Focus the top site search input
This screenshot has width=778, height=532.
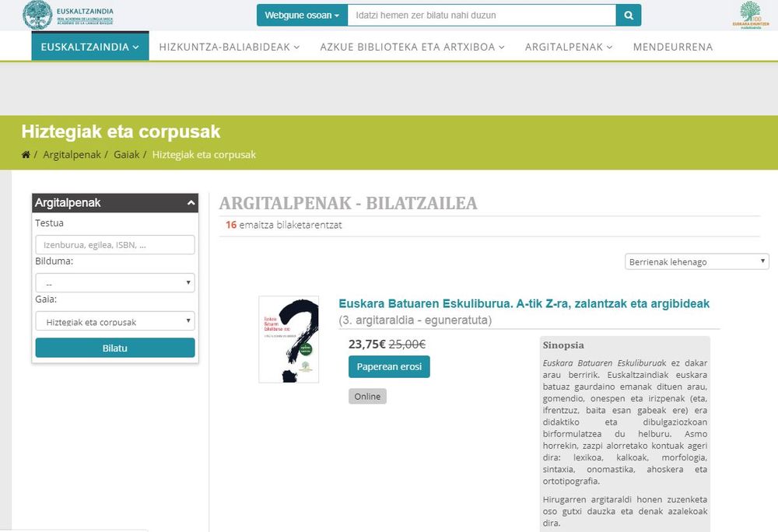(x=482, y=16)
